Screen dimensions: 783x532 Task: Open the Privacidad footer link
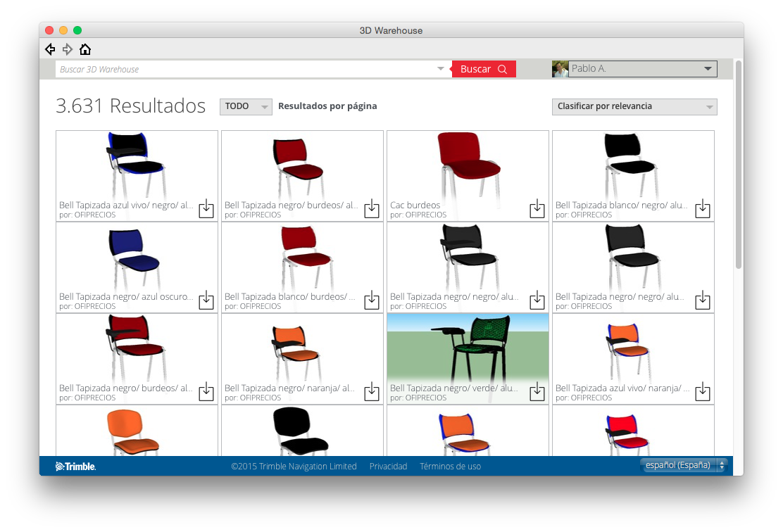pos(388,466)
